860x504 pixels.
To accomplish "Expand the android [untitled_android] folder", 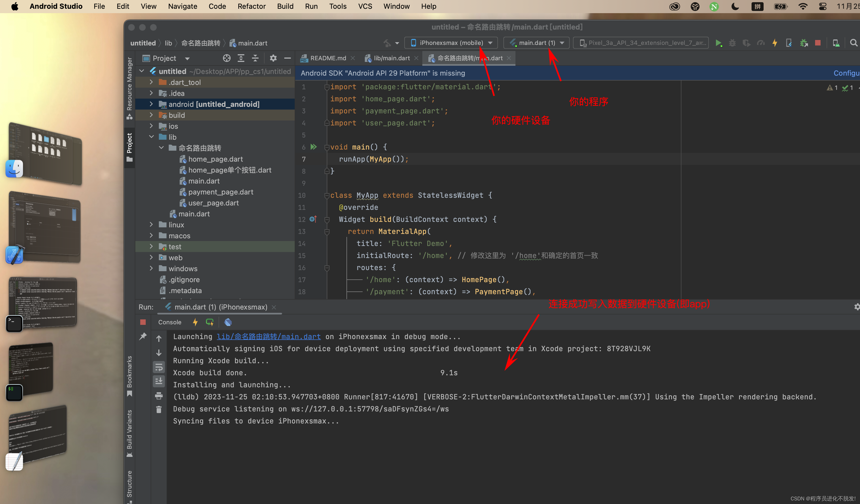I will pos(151,104).
